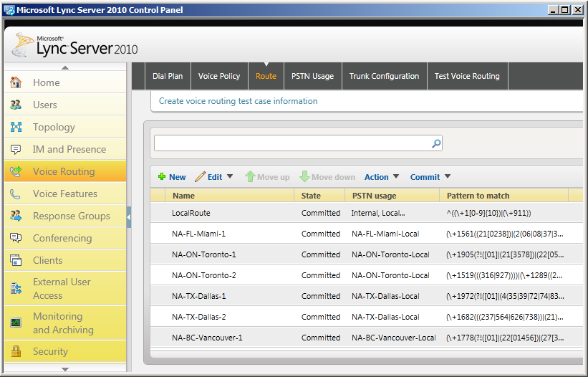Open the Commit dropdown menu

[430, 177]
